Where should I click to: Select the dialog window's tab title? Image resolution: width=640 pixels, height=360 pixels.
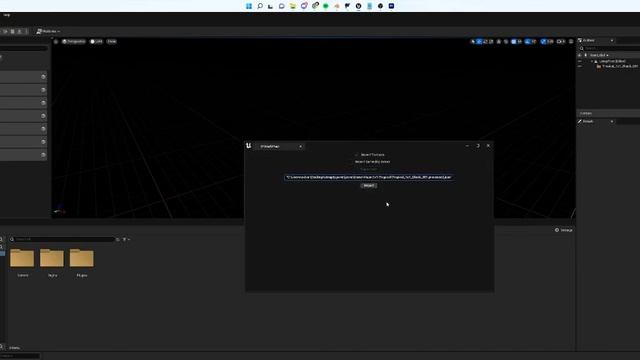[270, 146]
